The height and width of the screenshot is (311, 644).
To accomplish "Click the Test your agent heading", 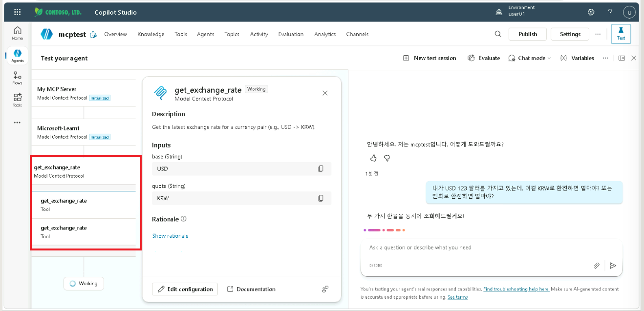I will tap(64, 58).
